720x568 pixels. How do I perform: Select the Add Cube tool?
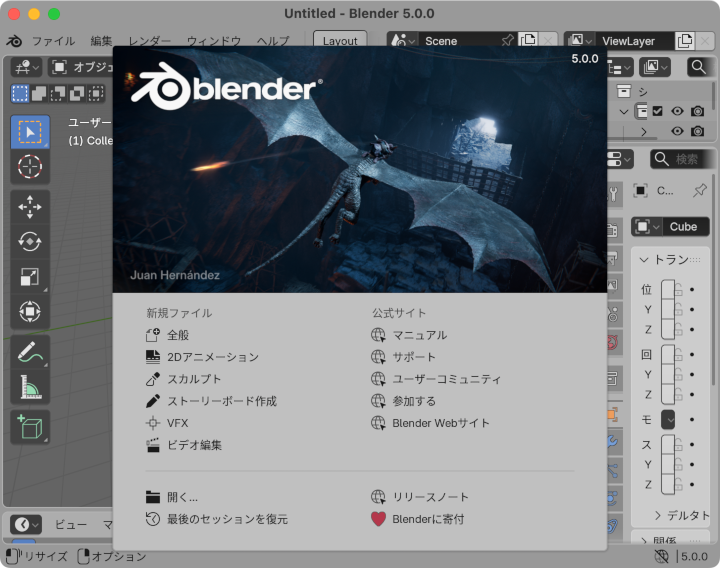30,427
